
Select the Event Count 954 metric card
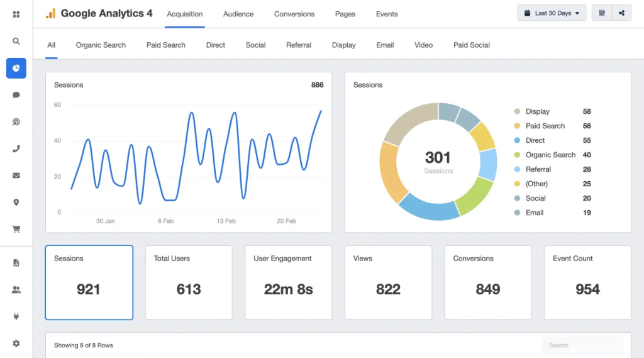point(588,282)
